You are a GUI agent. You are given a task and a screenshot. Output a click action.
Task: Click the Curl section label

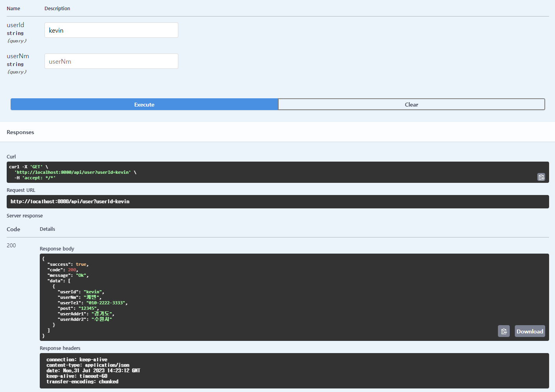[11, 157]
